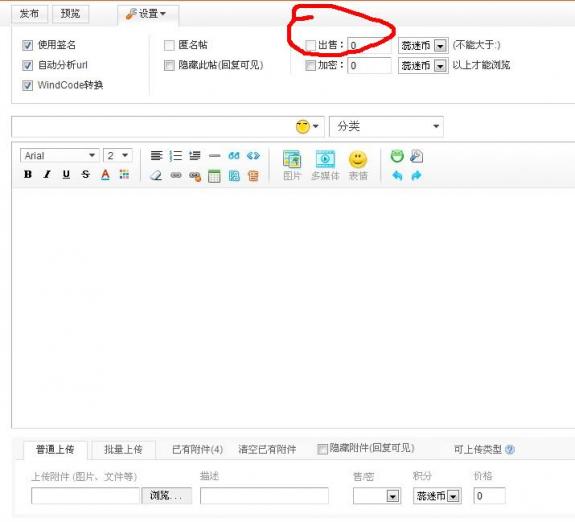This screenshot has height=522, width=575.
Task: Enable the 匿名帖 anonymous post checkbox
Action: coord(169,45)
